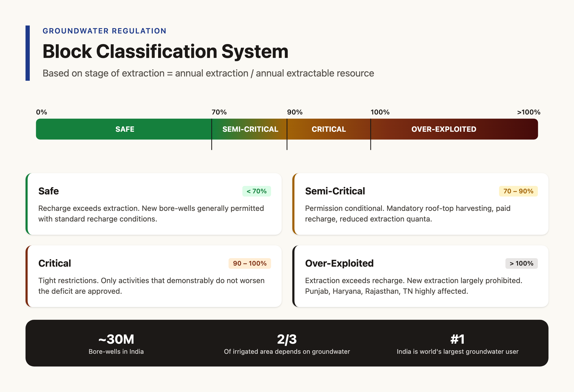Select the CRITICAL segment of the bar

tap(329, 129)
